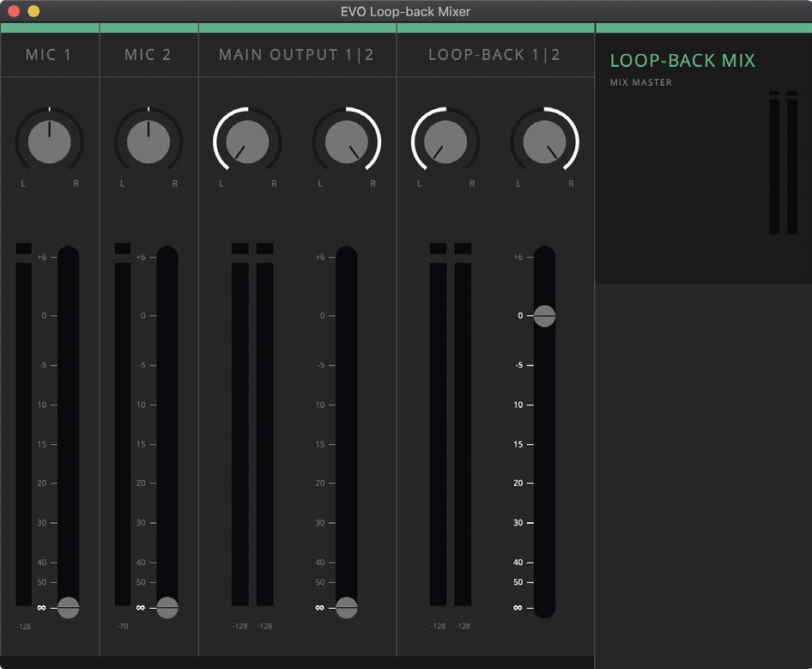Close the EVO Loop-back Mixer window
812x669 pixels.
(x=14, y=11)
